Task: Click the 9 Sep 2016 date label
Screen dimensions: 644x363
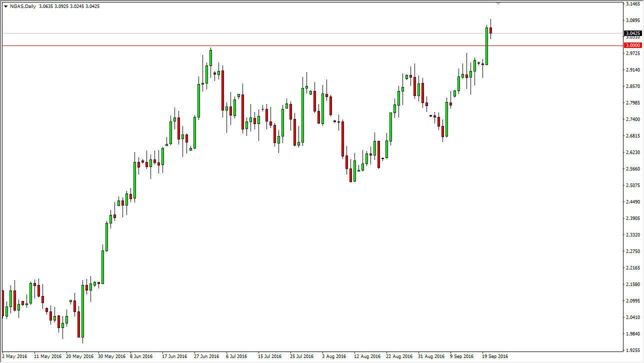Action: [x=462, y=356]
